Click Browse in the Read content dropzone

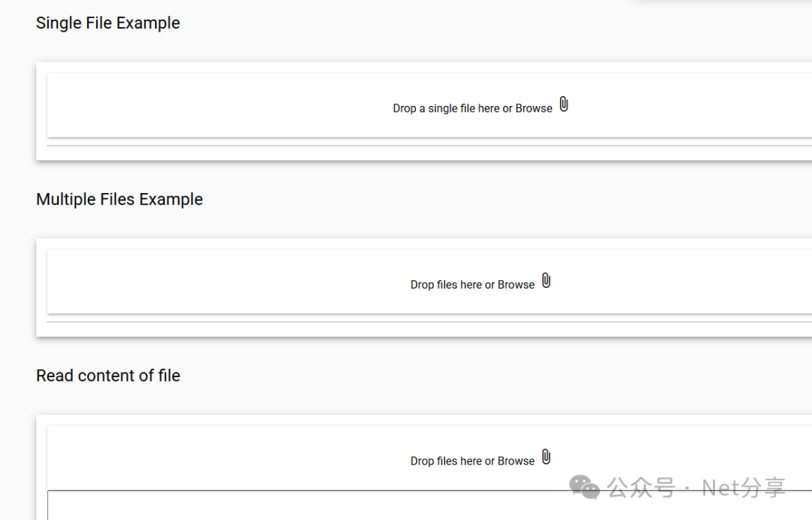click(x=516, y=461)
